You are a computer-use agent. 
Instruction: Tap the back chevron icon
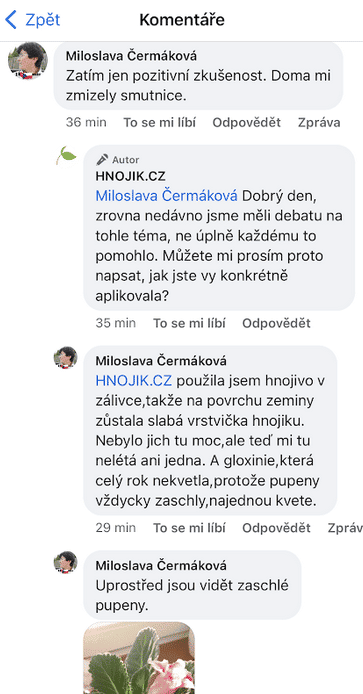[x=11, y=20]
